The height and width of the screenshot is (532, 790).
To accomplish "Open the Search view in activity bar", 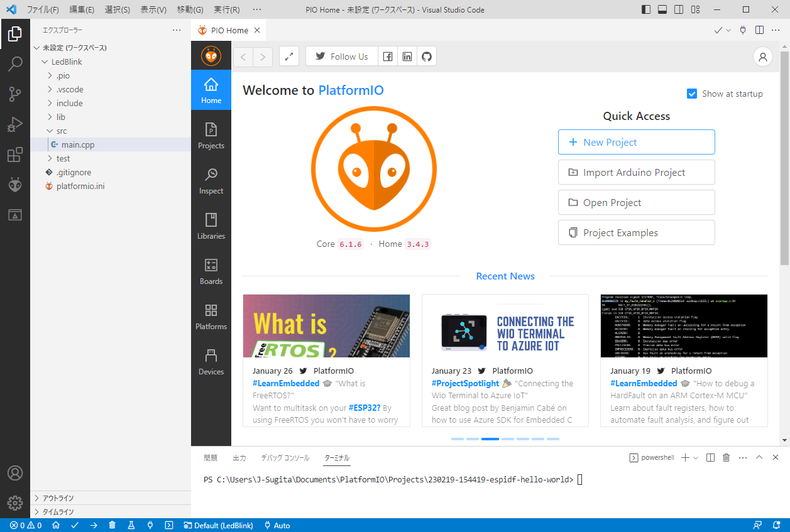I will (15, 64).
